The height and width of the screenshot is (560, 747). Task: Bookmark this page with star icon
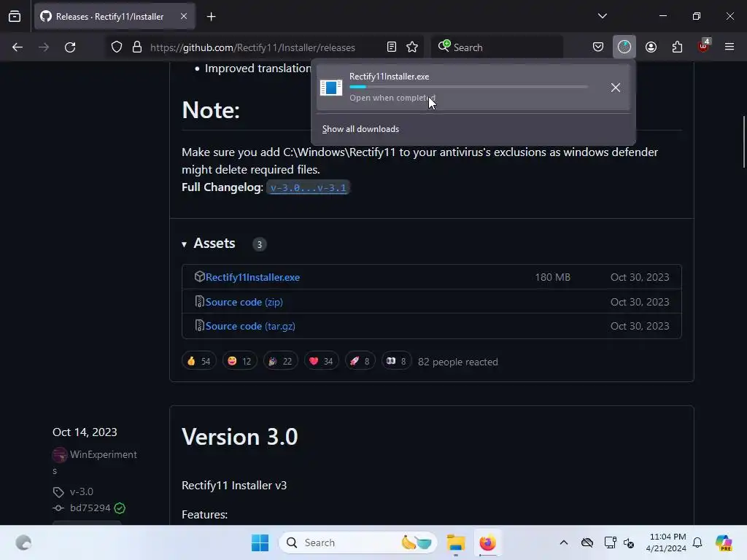[x=412, y=47]
